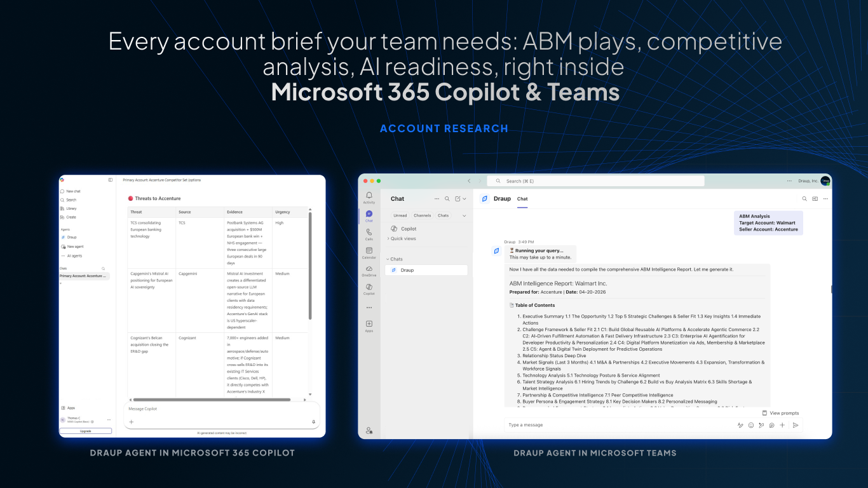
Task: Select the Draup agent in Copilot
Action: pos(69,237)
